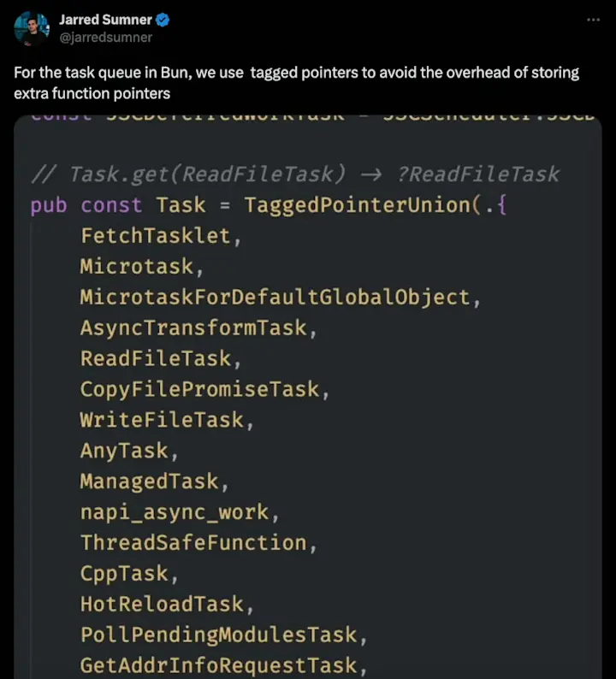Click the GetAddrInfoRequestTask entry

(219, 665)
